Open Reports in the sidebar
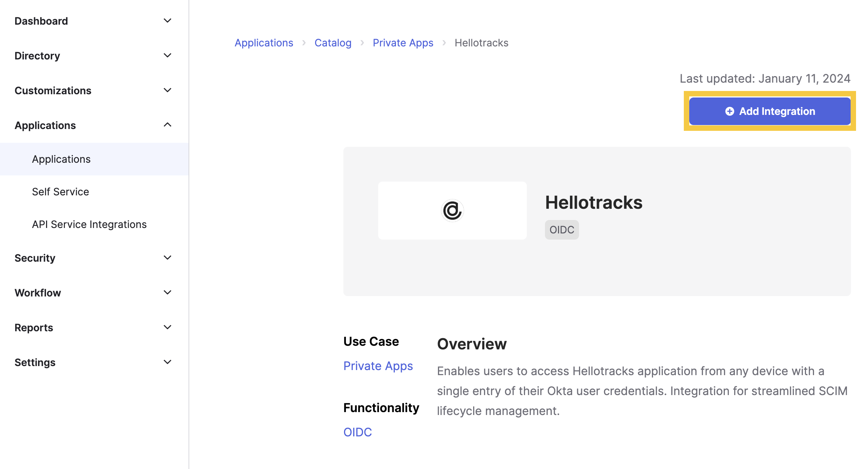The image size is (868, 469). (x=34, y=328)
